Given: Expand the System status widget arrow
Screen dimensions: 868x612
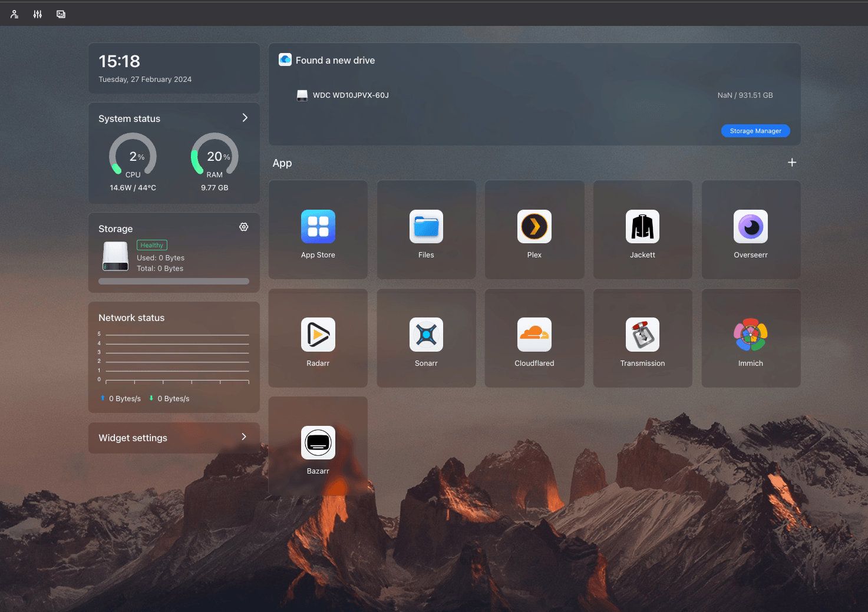Looking at the screenshot, I should [x=245, y=118].
